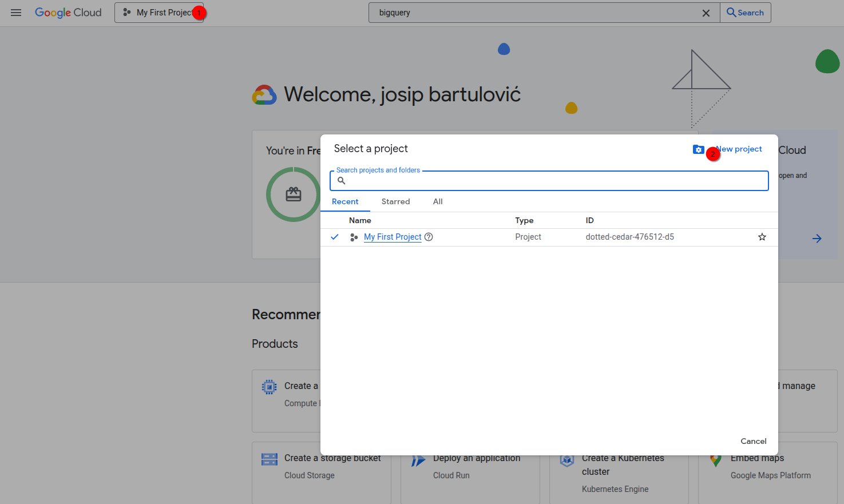Click the project icon in My First Project row
The image size is (844, 504).
[x=354, y=237]
